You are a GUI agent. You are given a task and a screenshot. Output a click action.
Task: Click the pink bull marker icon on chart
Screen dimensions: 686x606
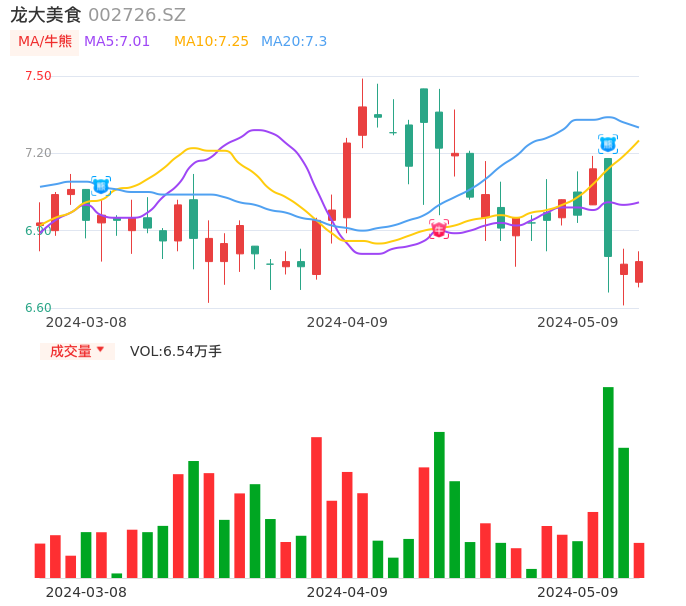(439, 229)
